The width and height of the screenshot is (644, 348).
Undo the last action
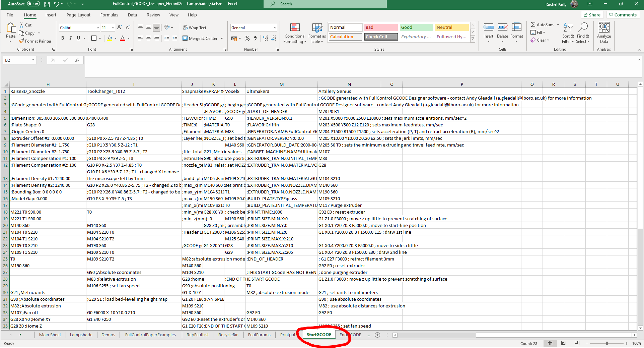coord(56,4)
